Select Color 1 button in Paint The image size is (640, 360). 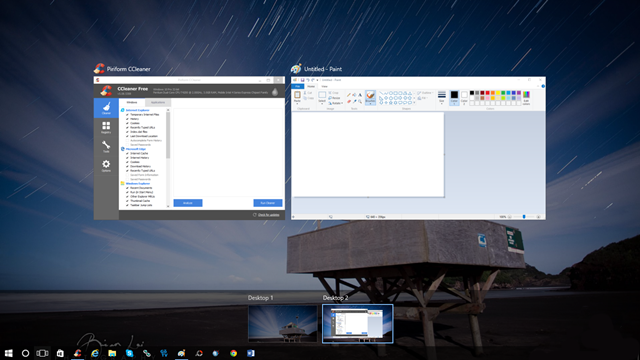coord(454,98)
